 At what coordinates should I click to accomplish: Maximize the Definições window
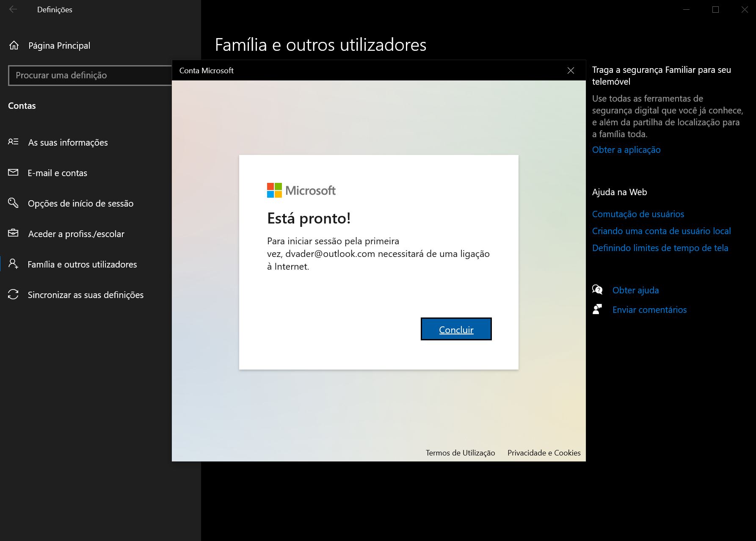[x=715, y=9]
